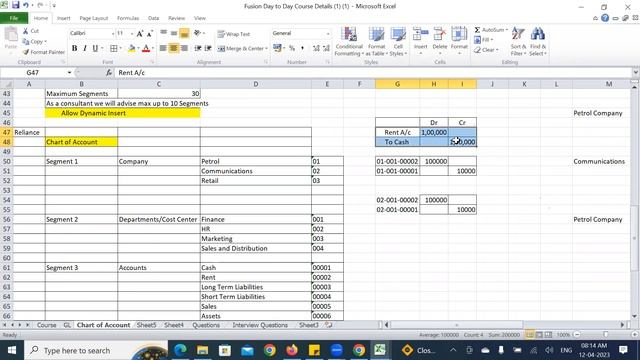Select cell containing Allow Dynamic Insert

click(122, 113)
